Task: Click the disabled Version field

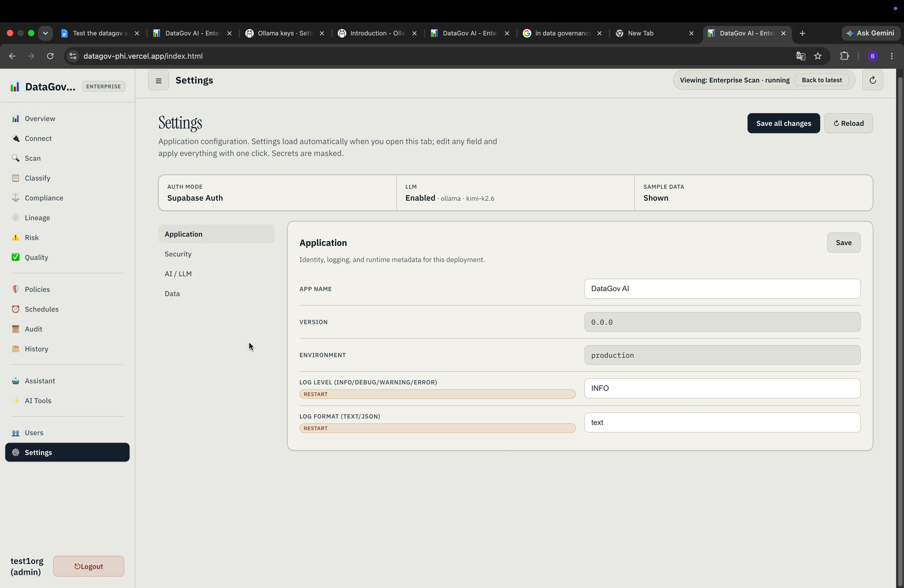Action: point(722,322)
